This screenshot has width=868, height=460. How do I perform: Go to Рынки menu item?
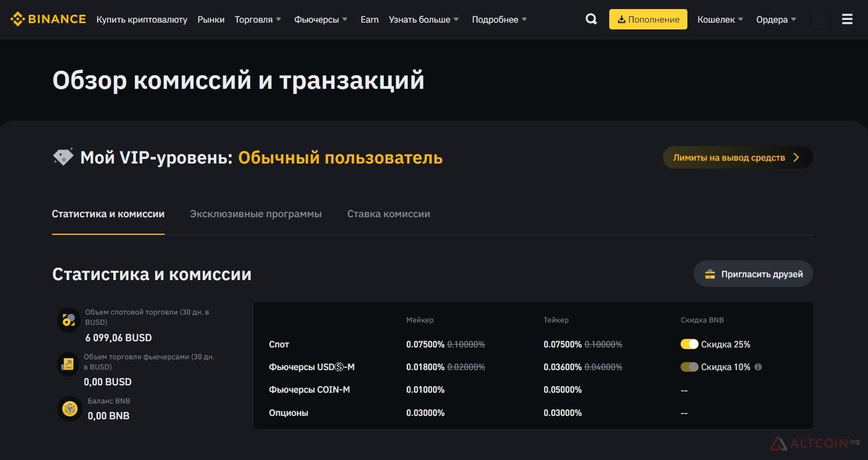pyautogui.click(x=211, y=19)
